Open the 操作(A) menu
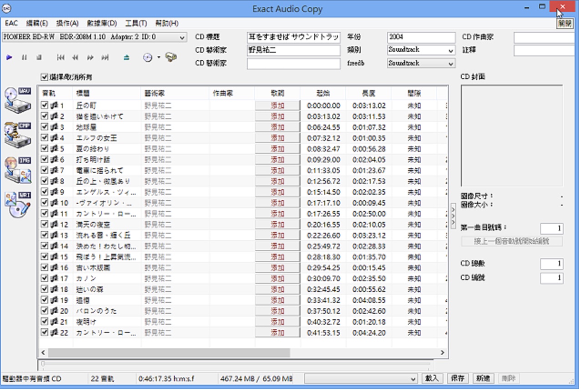581x392 pixels. (x=67, y=24)
